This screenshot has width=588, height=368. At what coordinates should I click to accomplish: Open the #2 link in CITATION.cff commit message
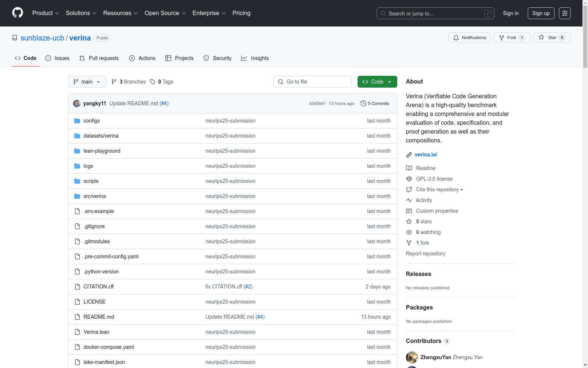248,287
